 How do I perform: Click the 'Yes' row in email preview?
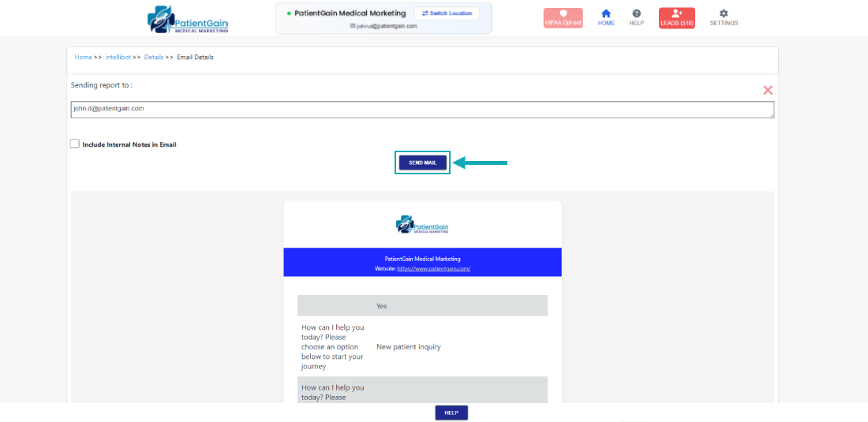[422, 305]
